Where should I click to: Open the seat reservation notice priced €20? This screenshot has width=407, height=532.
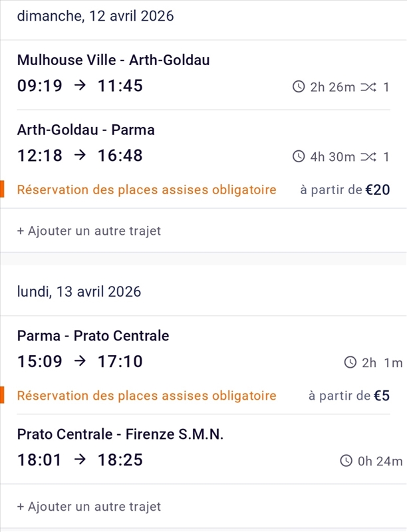pos(146,190)
